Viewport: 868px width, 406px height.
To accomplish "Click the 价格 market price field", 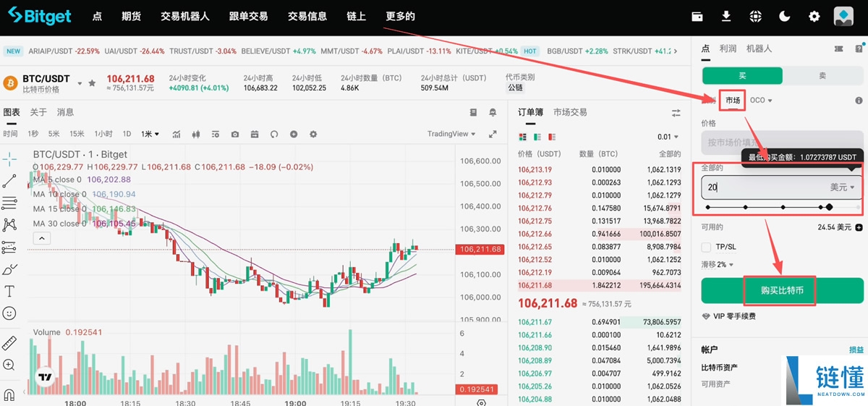I will click(x=783, y=143).
